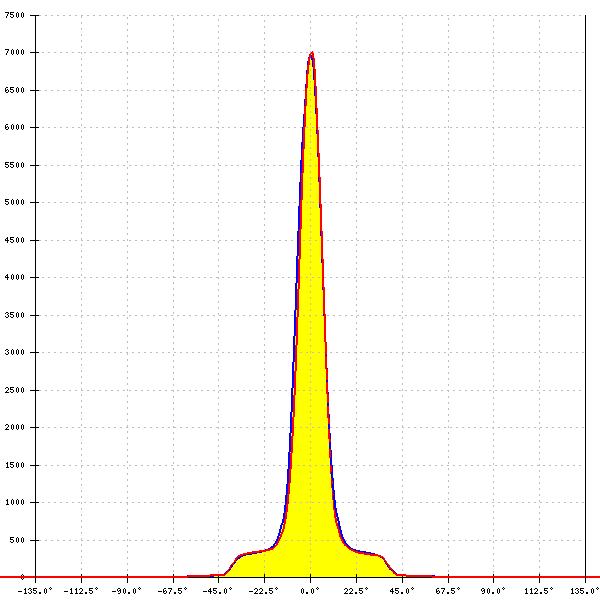Click the -67.5° x-axis label
This screenshot has width=600, height=600.
173,591
